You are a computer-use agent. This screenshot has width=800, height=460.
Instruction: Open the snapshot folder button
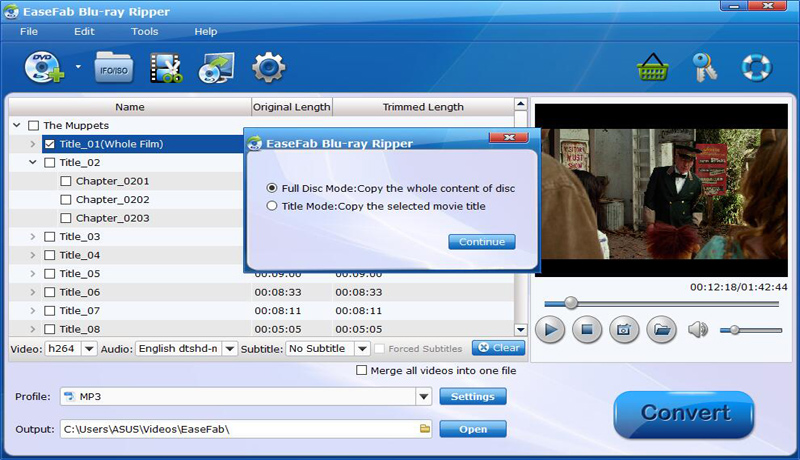[x=662, y=330]
